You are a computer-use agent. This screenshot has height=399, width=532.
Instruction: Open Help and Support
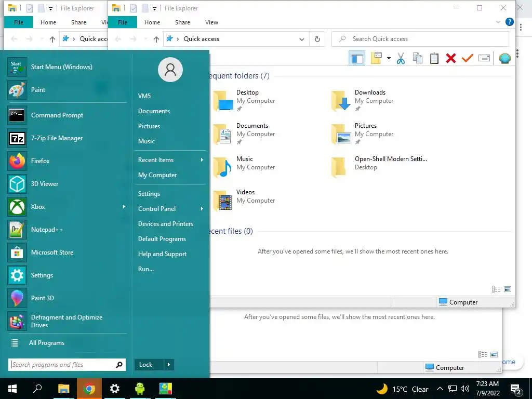pyautogui.click(x=162, y=254)
